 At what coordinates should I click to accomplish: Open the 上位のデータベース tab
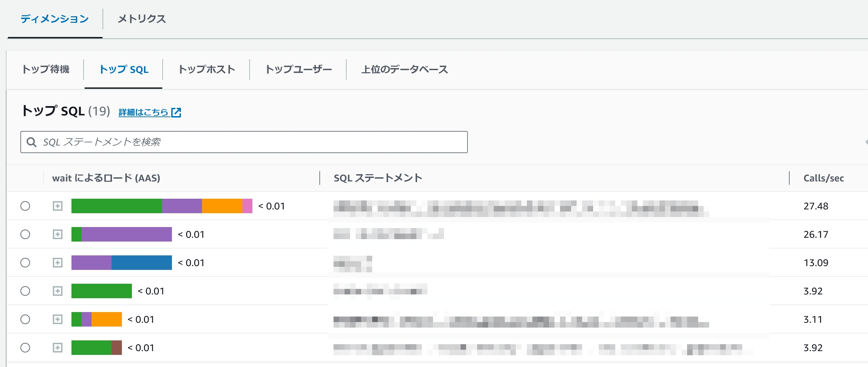tap(404, 69)
